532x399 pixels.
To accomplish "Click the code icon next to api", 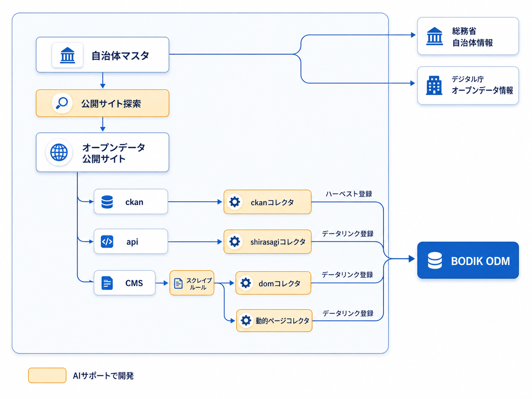I will click(x=107, y=242).
